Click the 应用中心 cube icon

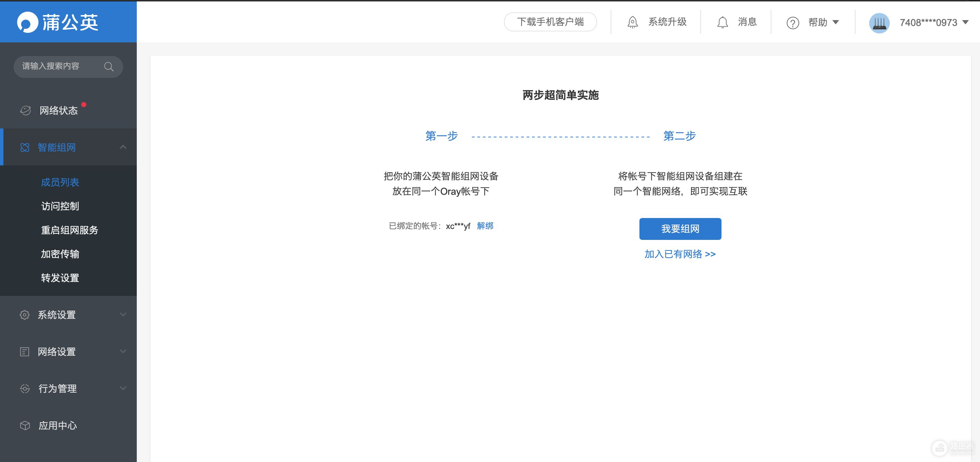pyautogui.click(x=25, y=425)
